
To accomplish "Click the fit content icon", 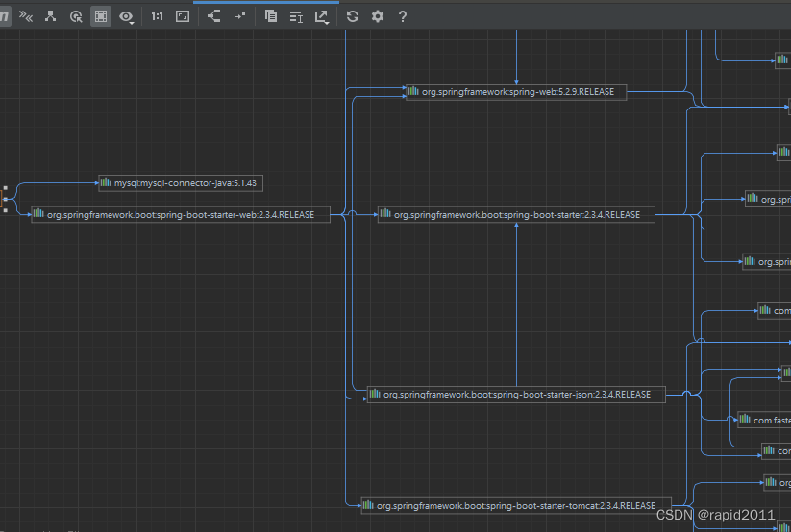I will 183,16.
